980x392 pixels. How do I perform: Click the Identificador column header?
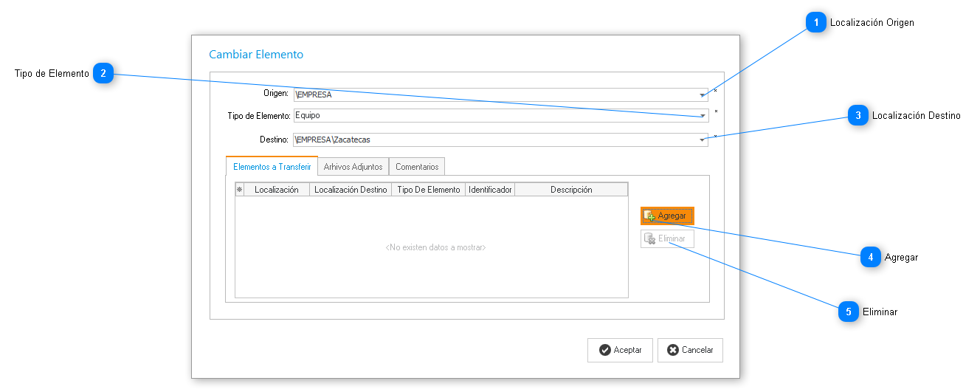coord(490,190)
